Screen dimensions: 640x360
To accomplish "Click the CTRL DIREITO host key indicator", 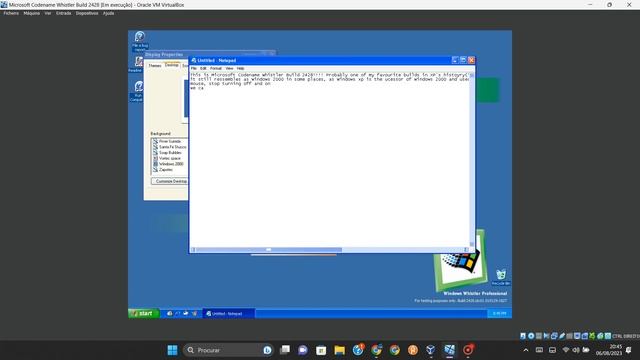I will pos(626,336).
